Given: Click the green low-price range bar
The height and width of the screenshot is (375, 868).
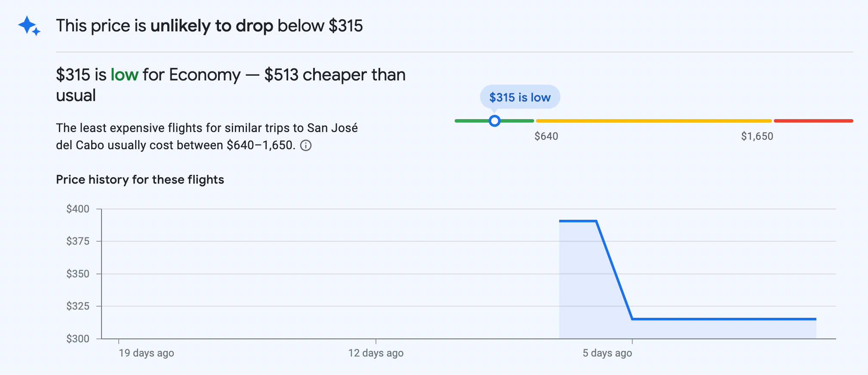Looking at the screenshot, I should [494, 121].
